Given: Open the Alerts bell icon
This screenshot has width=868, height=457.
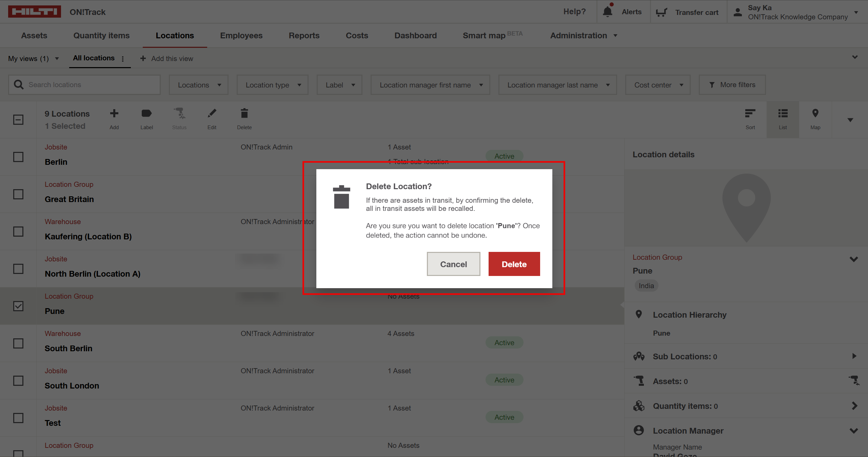Looking at the screenshot, I should coord(607,12).
